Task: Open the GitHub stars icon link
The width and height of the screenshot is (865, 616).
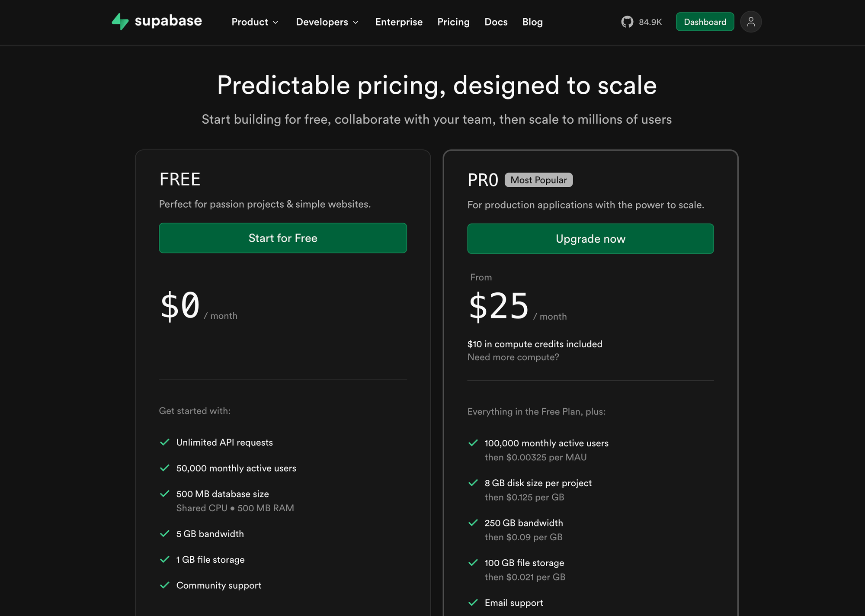Action: (627, 22)
